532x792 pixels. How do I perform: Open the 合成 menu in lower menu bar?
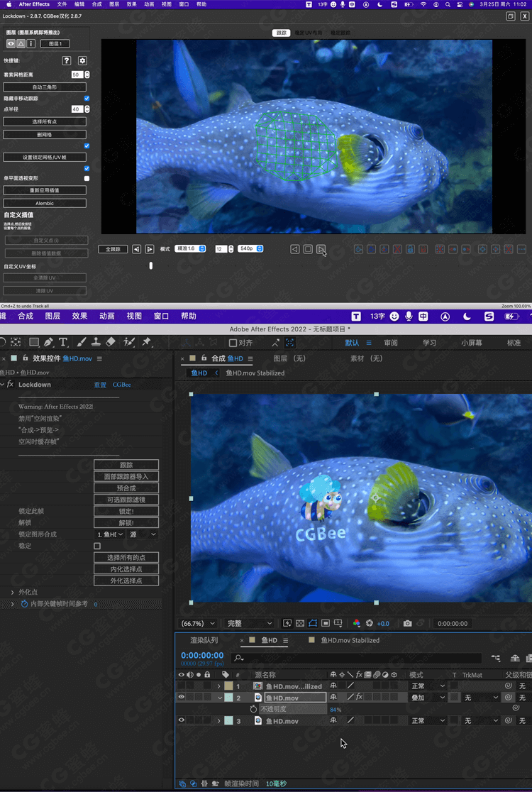click(26, 317)
